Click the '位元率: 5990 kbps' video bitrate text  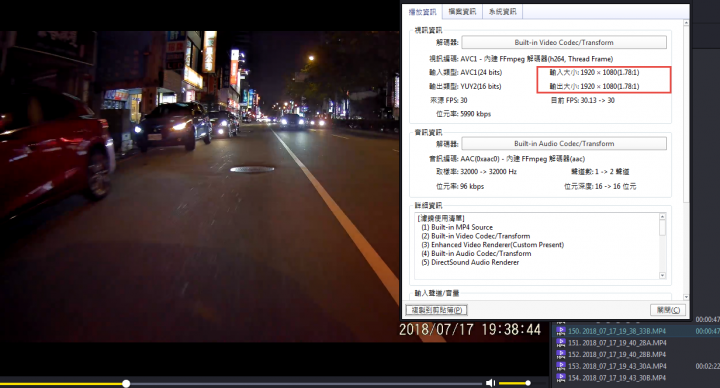463,114
